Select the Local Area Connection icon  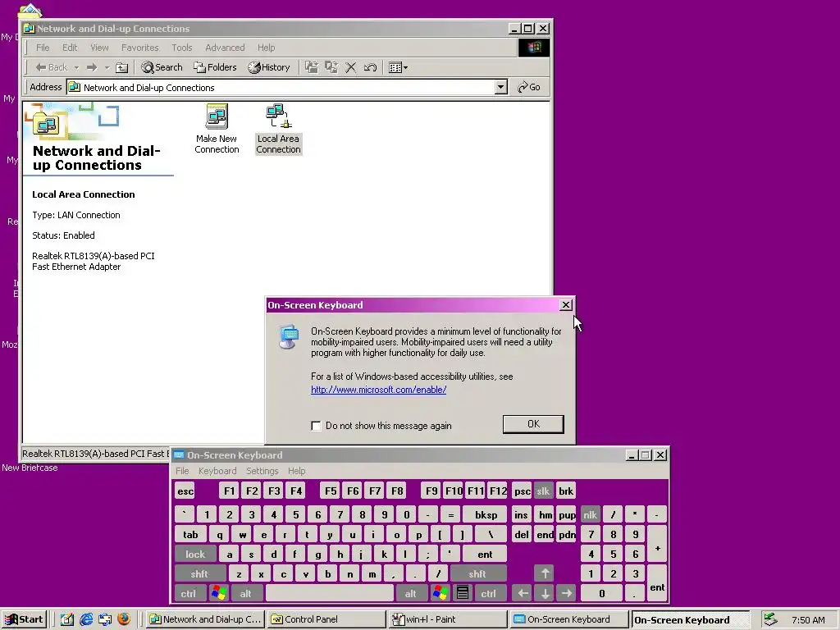[x=278, y=129]
